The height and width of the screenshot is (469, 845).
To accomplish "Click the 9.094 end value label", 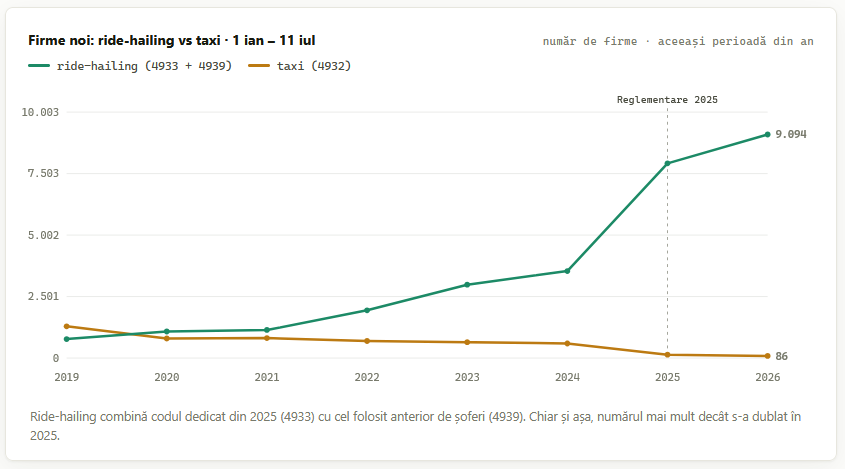I will point(791,134).
